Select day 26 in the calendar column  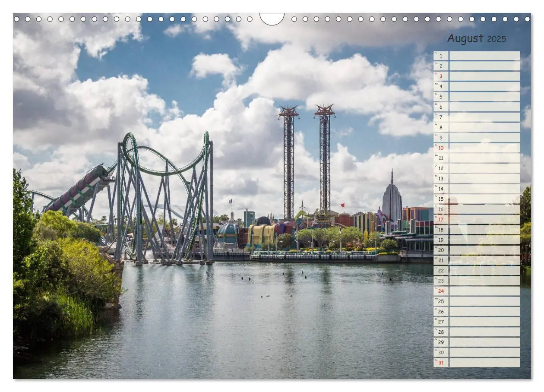[441, 311]
